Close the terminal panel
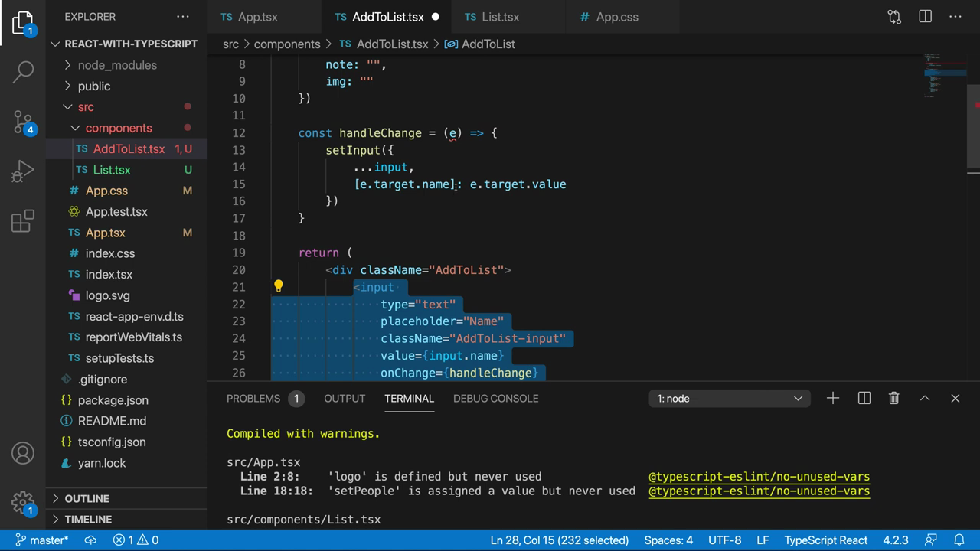The image size is (980, 551). pyautogui.click(x=955, y=398)
